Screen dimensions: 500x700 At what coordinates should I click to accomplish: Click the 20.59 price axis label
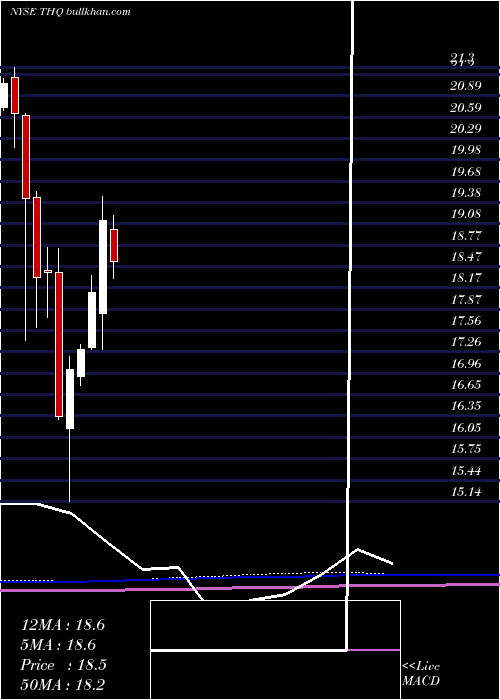pyautogui.click(x=466, y=107)
